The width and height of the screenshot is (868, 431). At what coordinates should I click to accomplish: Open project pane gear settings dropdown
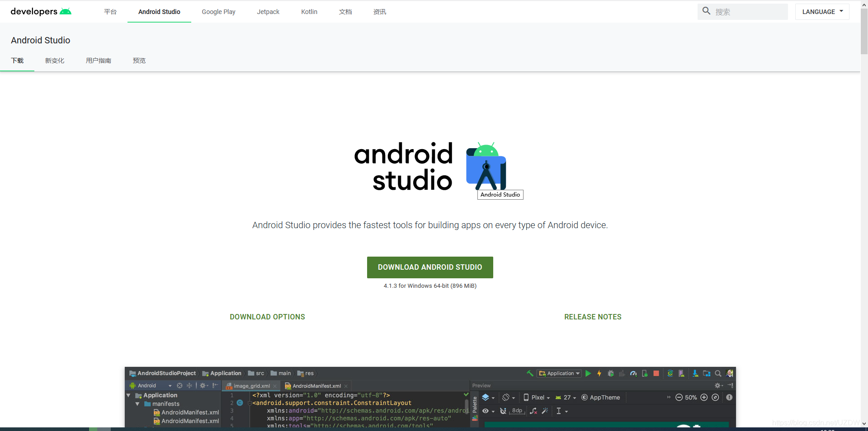[204, 385]
